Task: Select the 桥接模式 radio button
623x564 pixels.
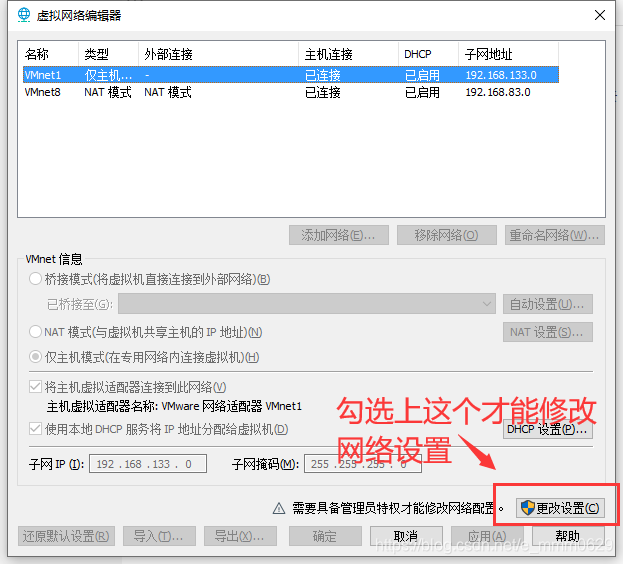Action: pos(35,279)
